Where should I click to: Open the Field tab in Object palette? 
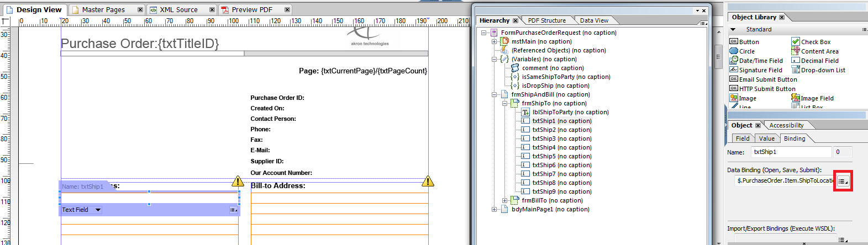pyautogui.click(x=743, y=139)
